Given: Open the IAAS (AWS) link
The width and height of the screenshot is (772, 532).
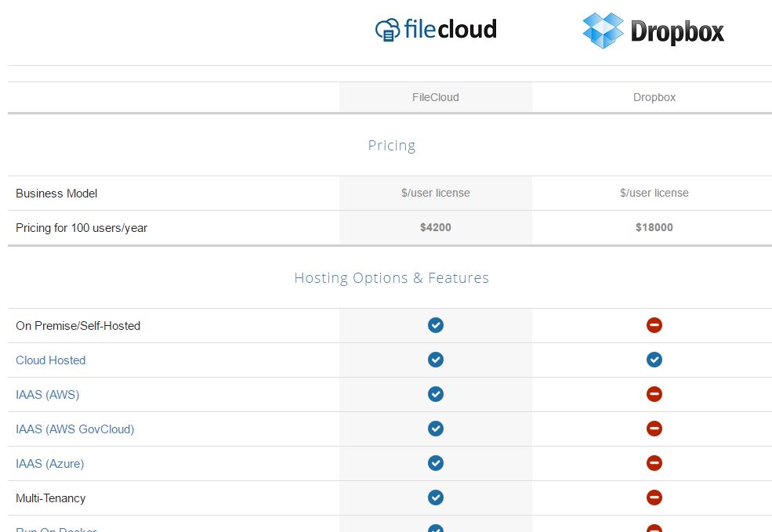Looking at the screenshot, I should 48,395.
